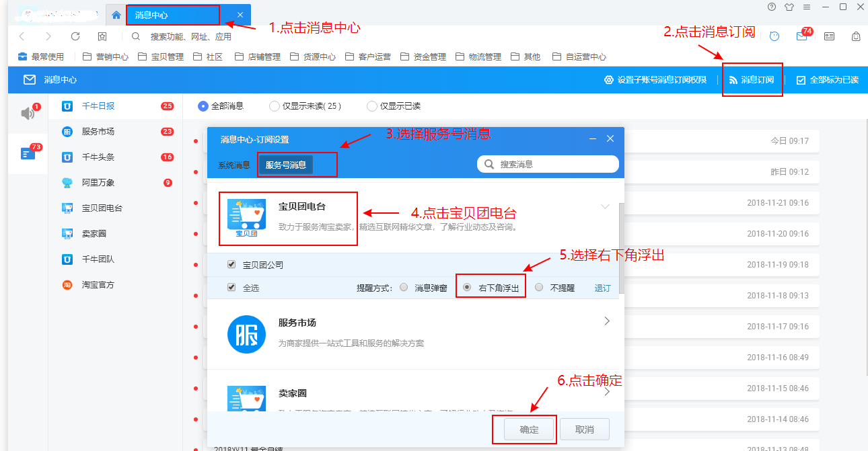This screenshot has width=868, height=451.
Task: Click the 淘宝官方 orange icon
Action: point(67,284)
